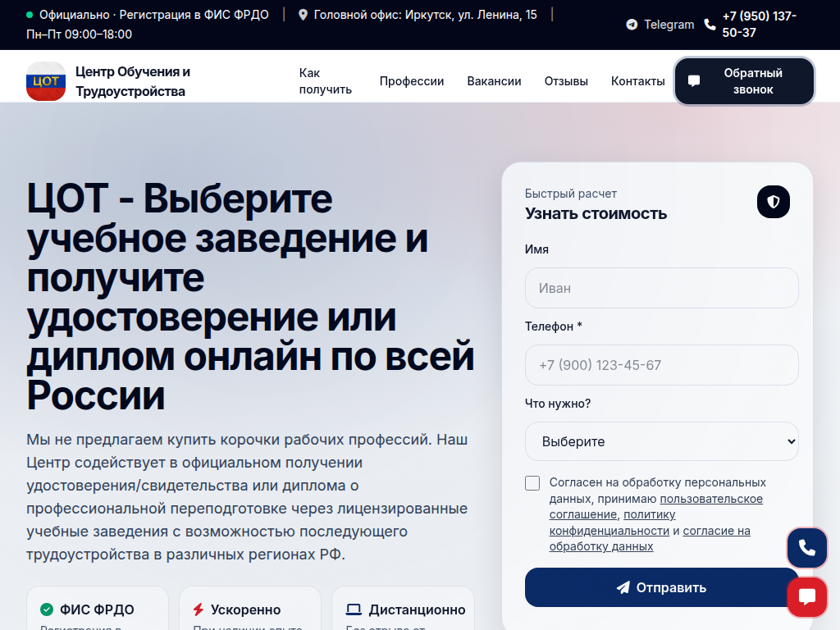Click the Ускоренно feature card
The height and width of the screenshot is (630, 840).
(250, 609)
